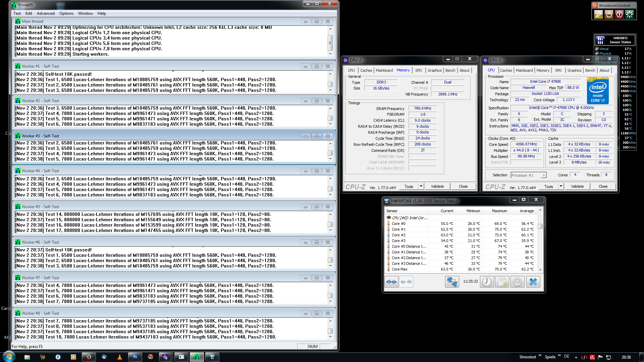Viewport: 644px width, 362px height.
Task: Click the green ShutdownControl restart icon
Action: tap(630, 14)
